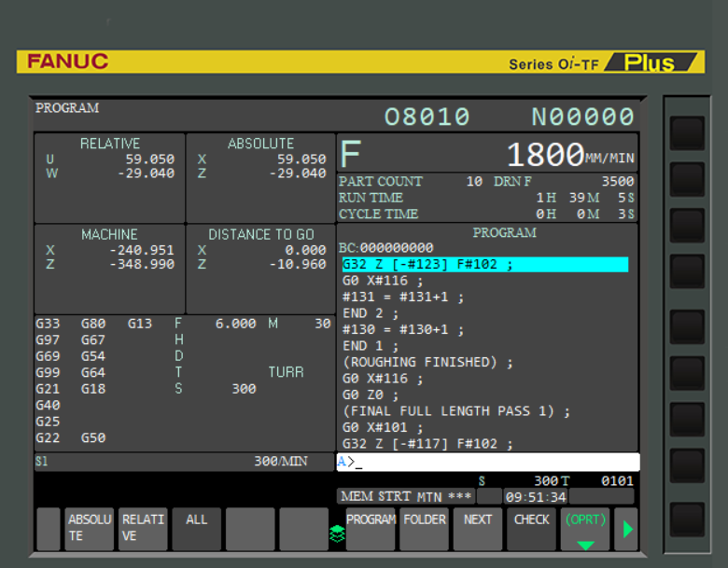This screenshot has height=568, width=728.
Task: Click the fourth blank bottom soft key
Action: 250,529
